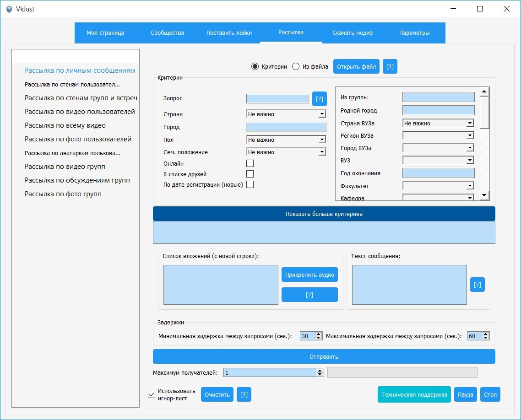
Task: Open the Страна ВУЗа dropdown
Action: click(x=438, y=123)
